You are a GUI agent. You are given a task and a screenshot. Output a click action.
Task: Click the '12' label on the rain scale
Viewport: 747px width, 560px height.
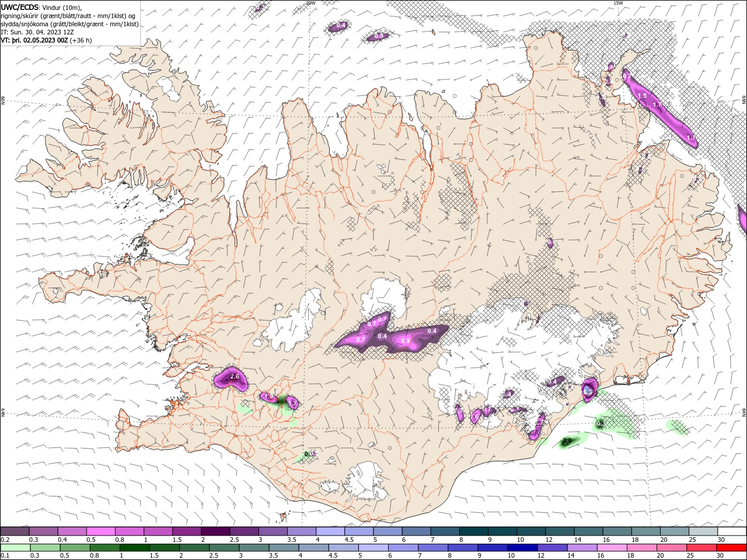(540, 556)
